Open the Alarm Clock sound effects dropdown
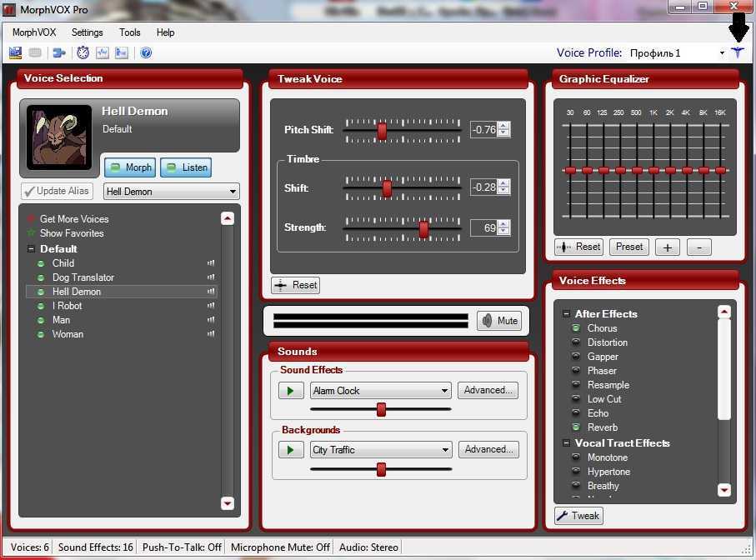Image resolution: width=756 pixels, height=560 pixels. pos(380,391)
